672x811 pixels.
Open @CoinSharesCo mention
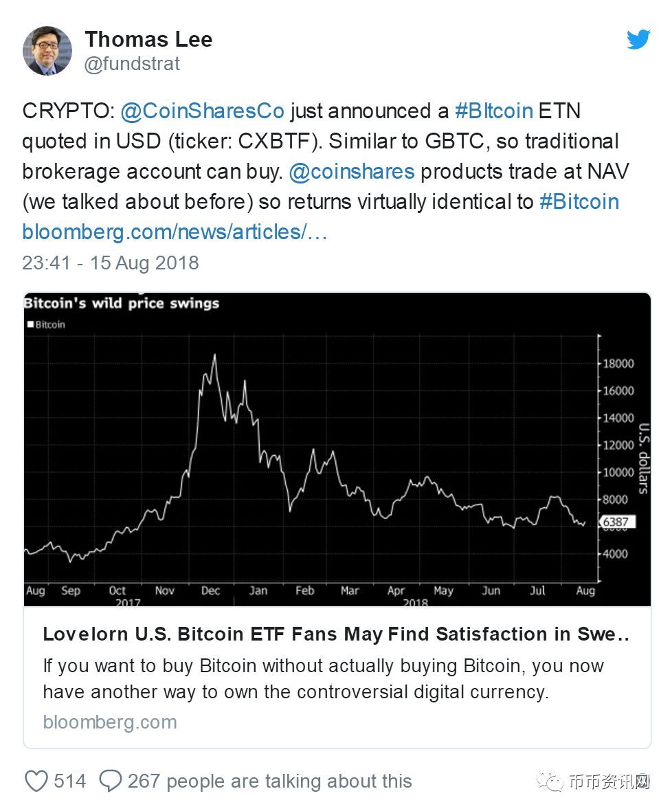pyautogui.click(x=202, y=111)
